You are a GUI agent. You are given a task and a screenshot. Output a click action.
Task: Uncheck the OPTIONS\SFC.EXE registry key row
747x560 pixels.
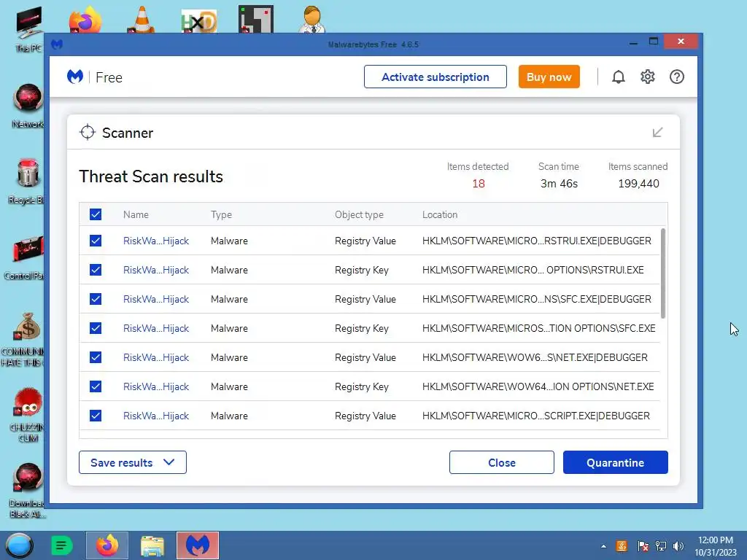96,328
